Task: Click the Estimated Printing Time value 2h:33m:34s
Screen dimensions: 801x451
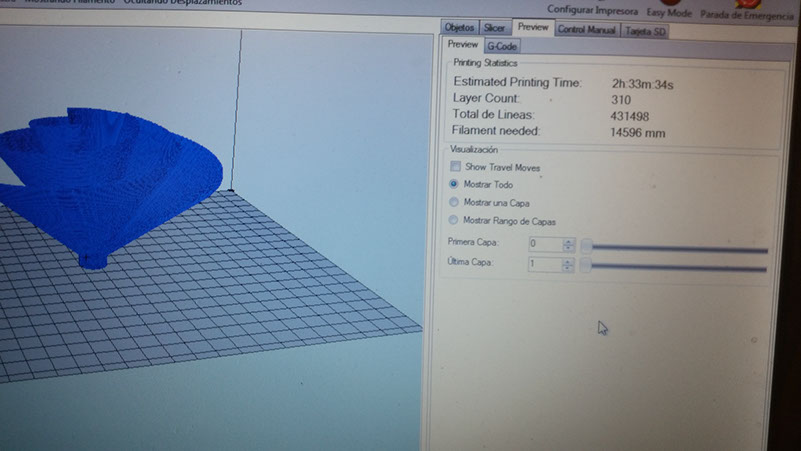Action: pyautogui.click(x=642, y=84)
